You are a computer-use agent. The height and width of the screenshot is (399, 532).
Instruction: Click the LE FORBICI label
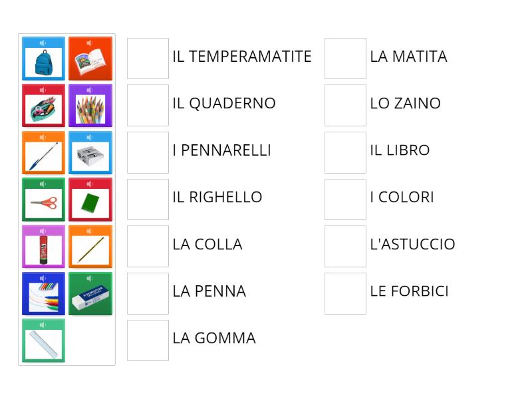click(x=410, y=291)
